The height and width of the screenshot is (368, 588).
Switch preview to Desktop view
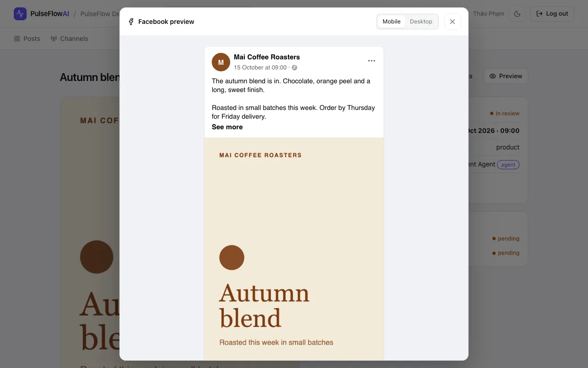[x=421, y=22]
